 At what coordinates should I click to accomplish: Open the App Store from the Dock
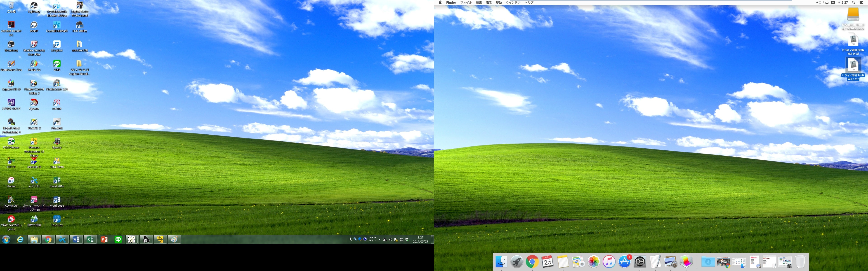[624, 262]
